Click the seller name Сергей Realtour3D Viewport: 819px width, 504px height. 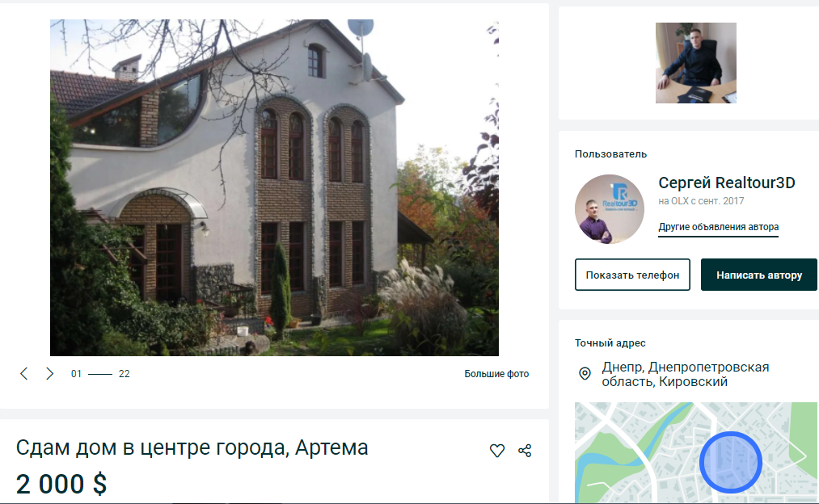tap(727, 183)
